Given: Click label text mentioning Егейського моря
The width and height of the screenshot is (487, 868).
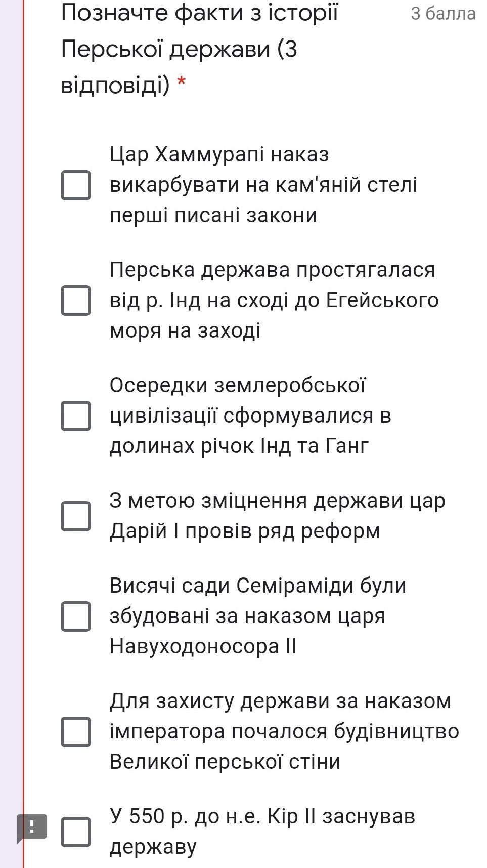Looking at the screenshot, I should tap(273, 300).
